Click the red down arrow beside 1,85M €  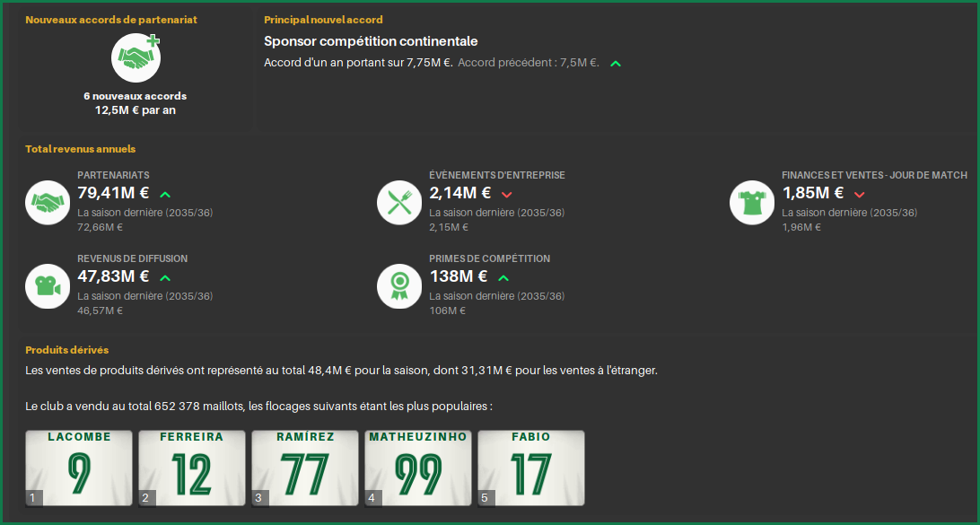[x=860, y=195]
